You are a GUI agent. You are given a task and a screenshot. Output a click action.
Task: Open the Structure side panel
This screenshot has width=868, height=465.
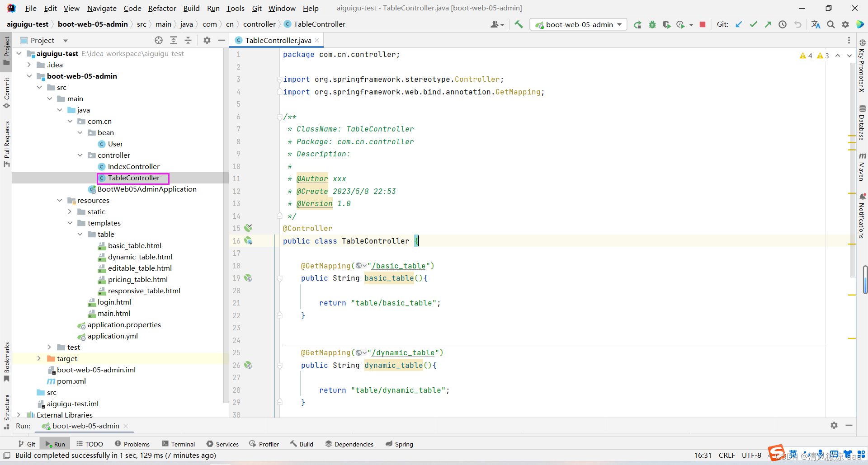click(6, 412)
